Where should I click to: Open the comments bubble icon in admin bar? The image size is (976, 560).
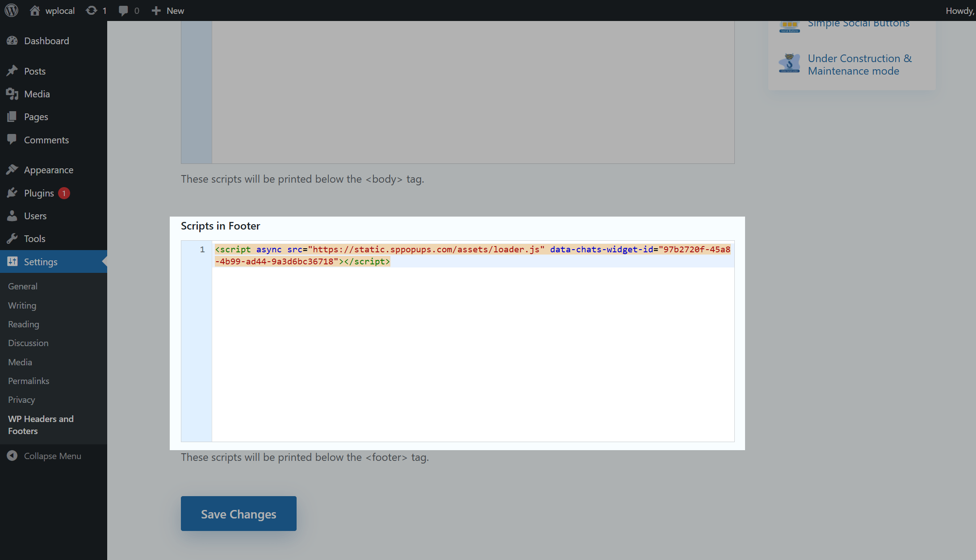click(123, 10)
